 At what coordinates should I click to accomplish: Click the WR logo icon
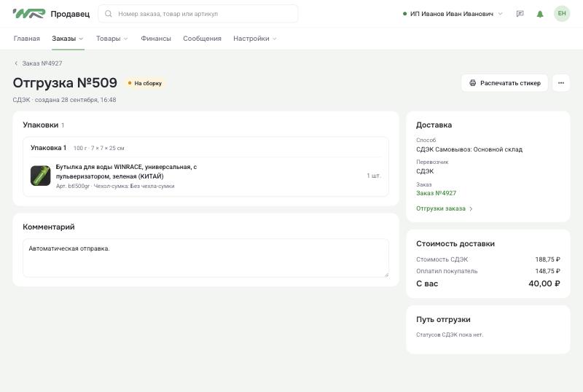point(29,14)
